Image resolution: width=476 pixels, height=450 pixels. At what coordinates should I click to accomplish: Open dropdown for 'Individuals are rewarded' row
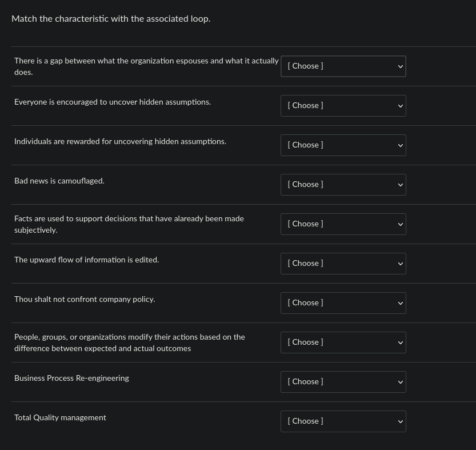point(343,145)
